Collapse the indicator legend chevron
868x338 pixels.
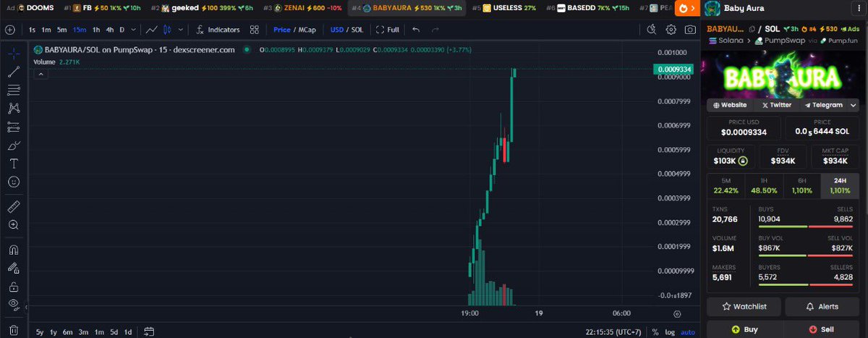[x=41, y=74]
